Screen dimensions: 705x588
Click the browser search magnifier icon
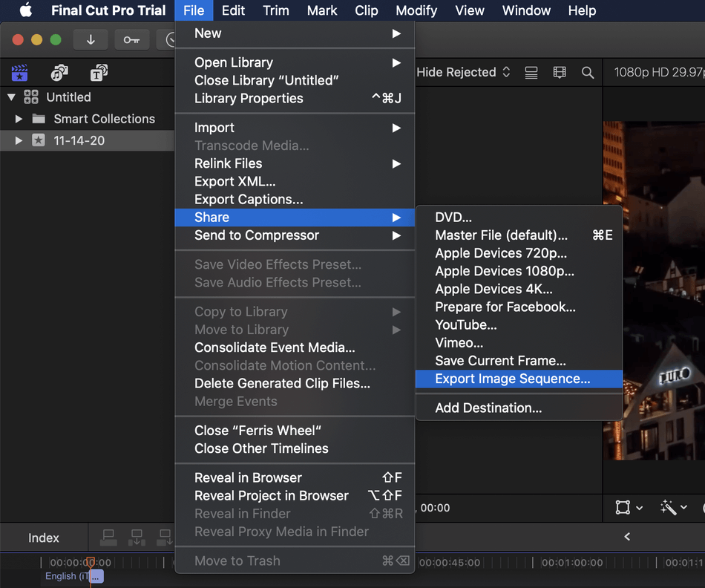(588, 73)
